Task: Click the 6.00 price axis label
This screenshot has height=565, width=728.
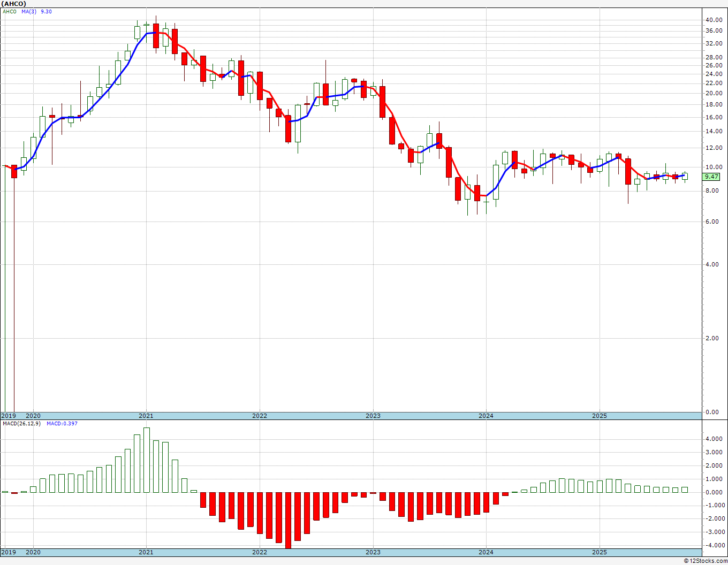Action: click(713, 222)
